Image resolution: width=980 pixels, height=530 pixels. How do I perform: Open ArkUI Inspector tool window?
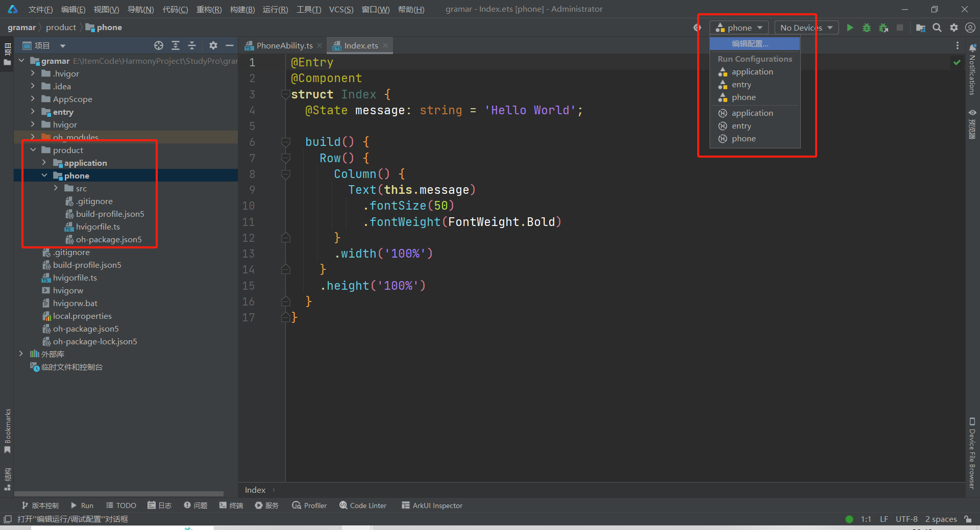[432, 506]
